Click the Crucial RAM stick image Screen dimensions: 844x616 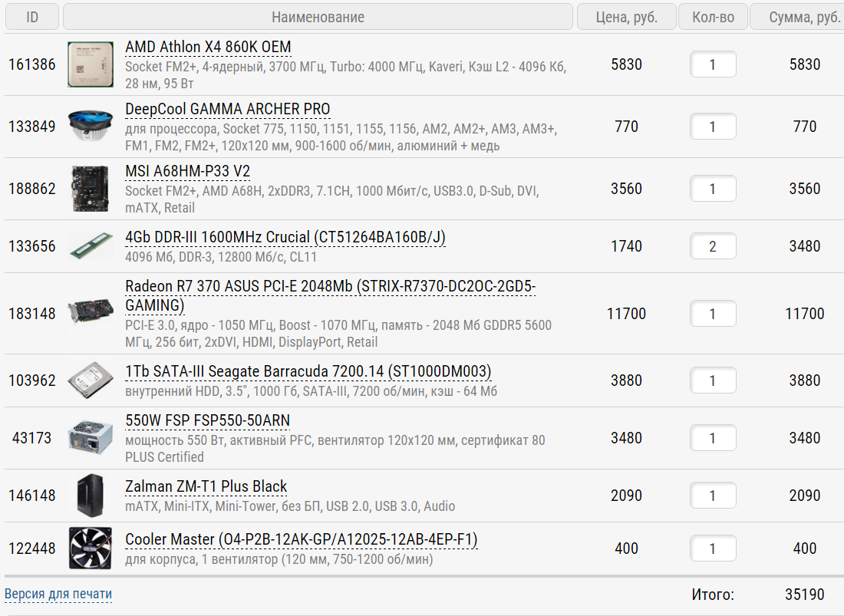pyautogui.click(x=90, y=246)
